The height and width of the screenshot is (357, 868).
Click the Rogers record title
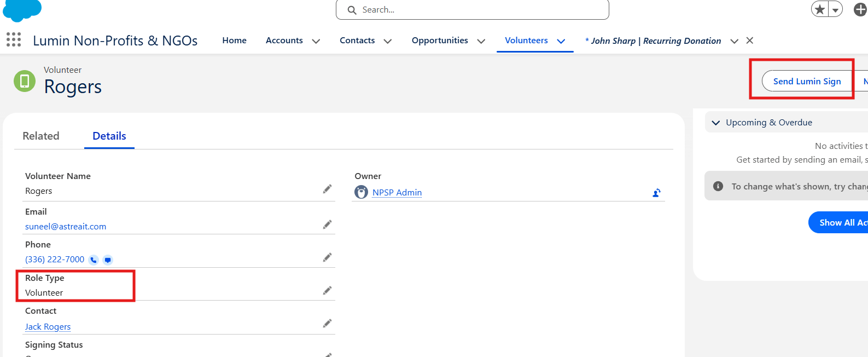[x=73, y=87]
